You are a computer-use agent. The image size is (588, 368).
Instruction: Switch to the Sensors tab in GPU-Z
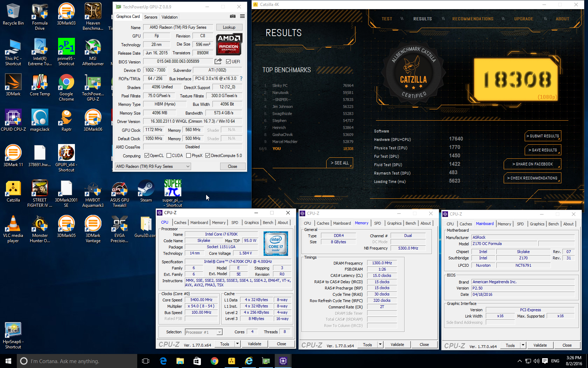coord(151,17)
